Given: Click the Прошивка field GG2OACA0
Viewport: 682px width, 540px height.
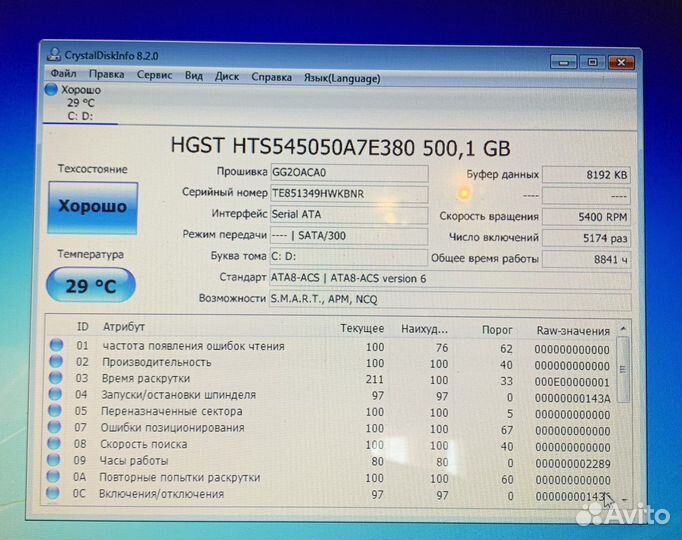Looking at the screenshot, I should pyautogui.click(x=349, y=173).
